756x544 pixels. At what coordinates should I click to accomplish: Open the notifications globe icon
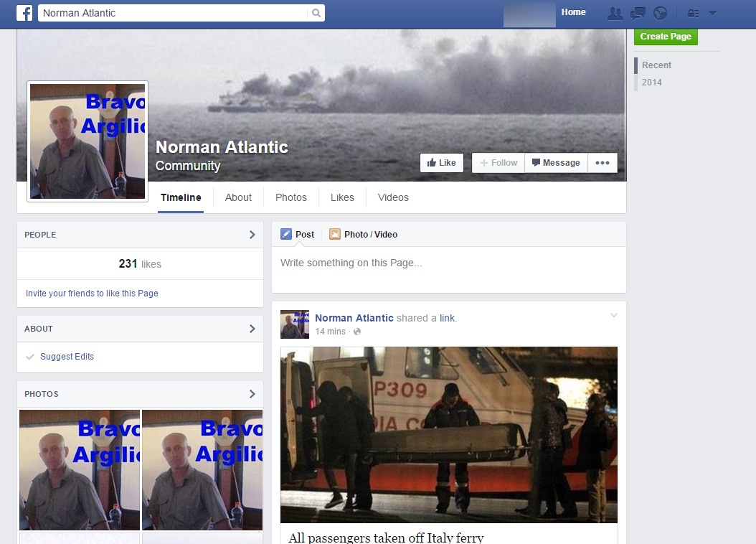tap(660, 13)
